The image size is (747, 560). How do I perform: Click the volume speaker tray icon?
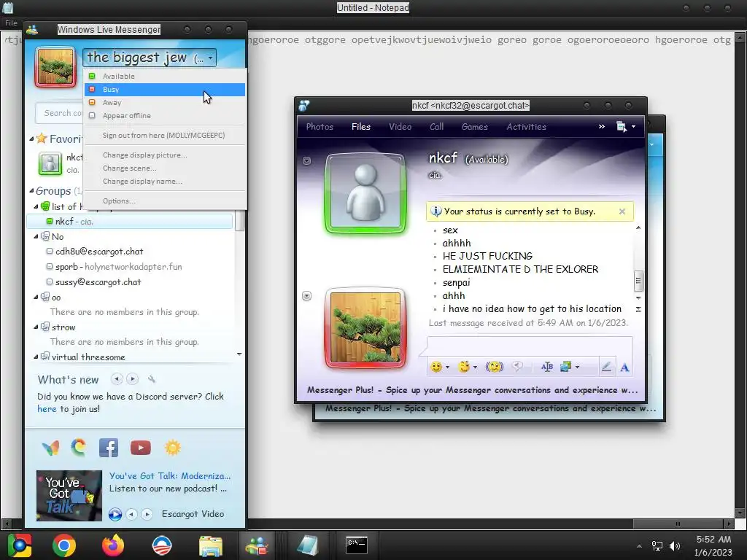tap(675, 545)
